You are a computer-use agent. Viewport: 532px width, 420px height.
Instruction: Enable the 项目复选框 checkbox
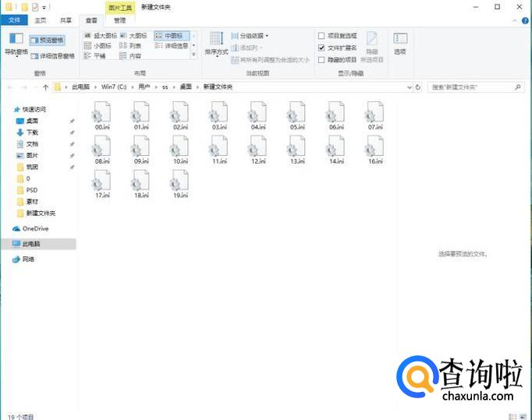point(321,36)
